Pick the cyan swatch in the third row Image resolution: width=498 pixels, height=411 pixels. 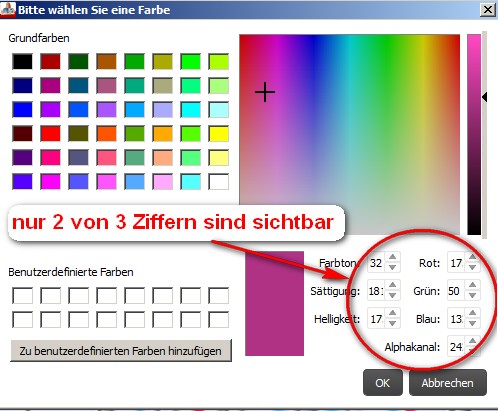(191, 109)
